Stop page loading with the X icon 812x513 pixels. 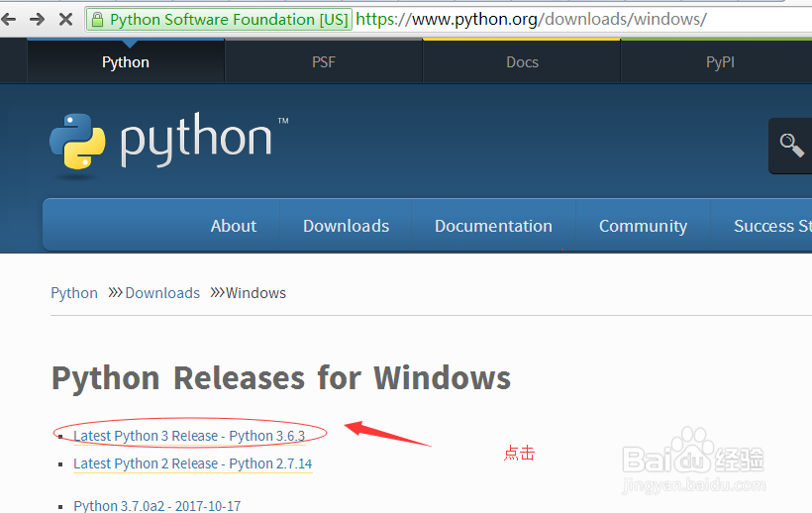click(65, 20)
